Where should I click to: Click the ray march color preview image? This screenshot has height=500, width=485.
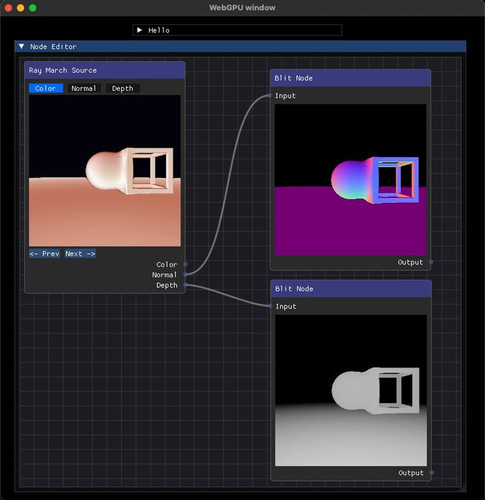coord(105,171)
